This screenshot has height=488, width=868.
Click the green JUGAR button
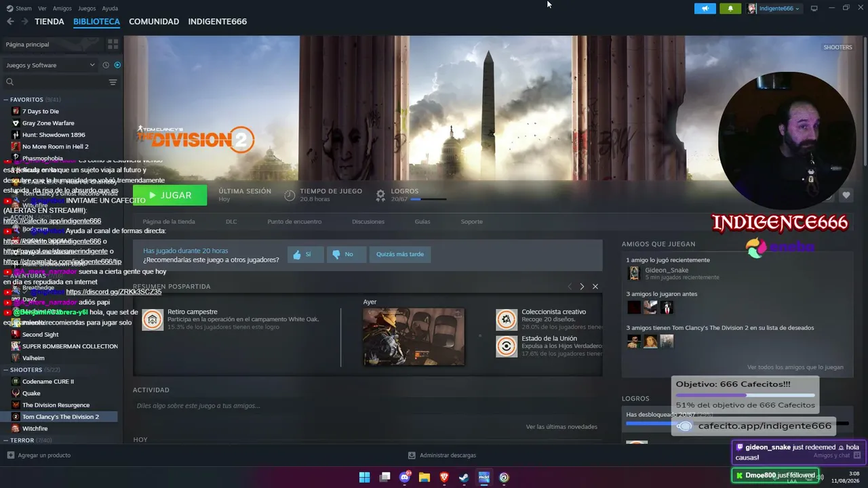(x=170, y=195)
